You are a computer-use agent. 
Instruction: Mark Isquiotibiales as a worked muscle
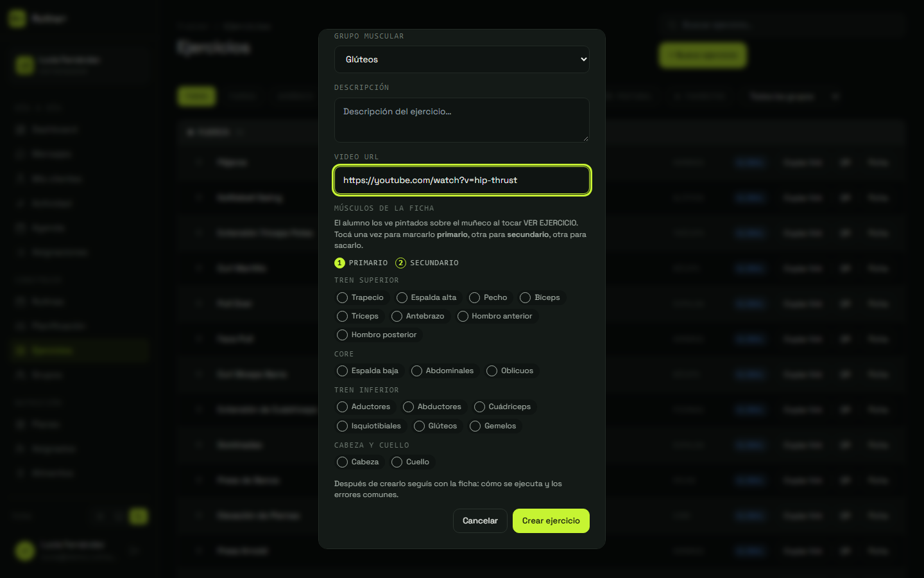[370, 426]
